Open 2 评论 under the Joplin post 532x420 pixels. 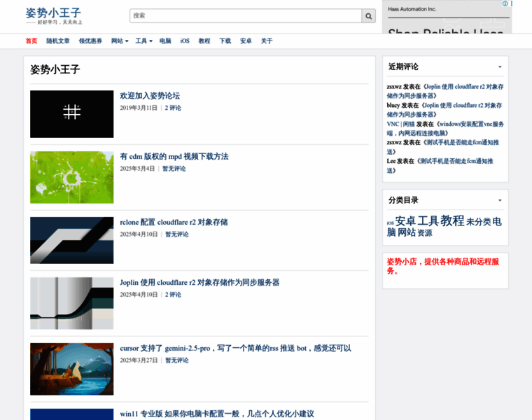click(173, 295)
